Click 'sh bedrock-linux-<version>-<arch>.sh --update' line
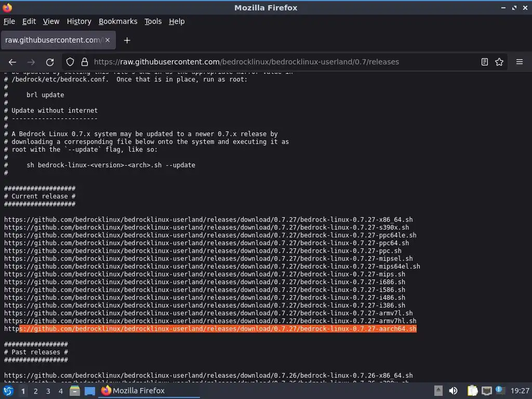 (x=111, y=165)
